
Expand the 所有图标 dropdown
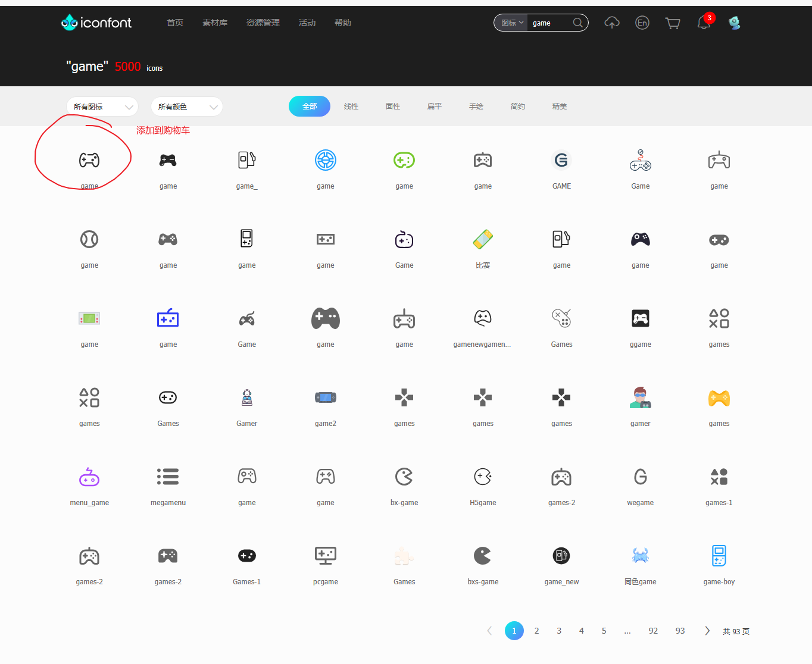(102, 107)
